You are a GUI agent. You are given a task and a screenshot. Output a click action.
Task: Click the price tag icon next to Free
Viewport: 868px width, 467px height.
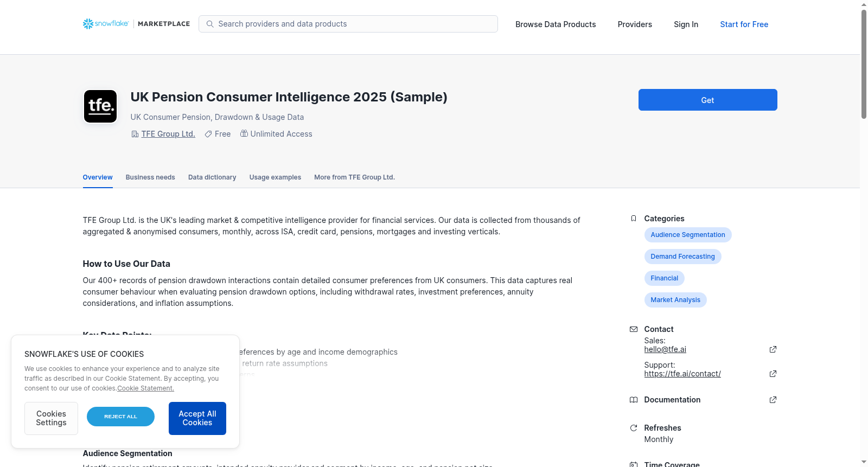click(x=208, y=134)
